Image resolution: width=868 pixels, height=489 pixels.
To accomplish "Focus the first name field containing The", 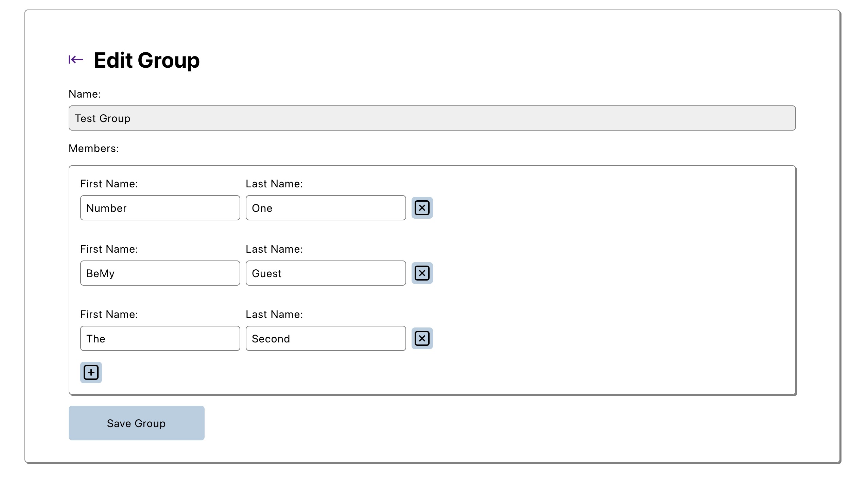I will 160,338.
